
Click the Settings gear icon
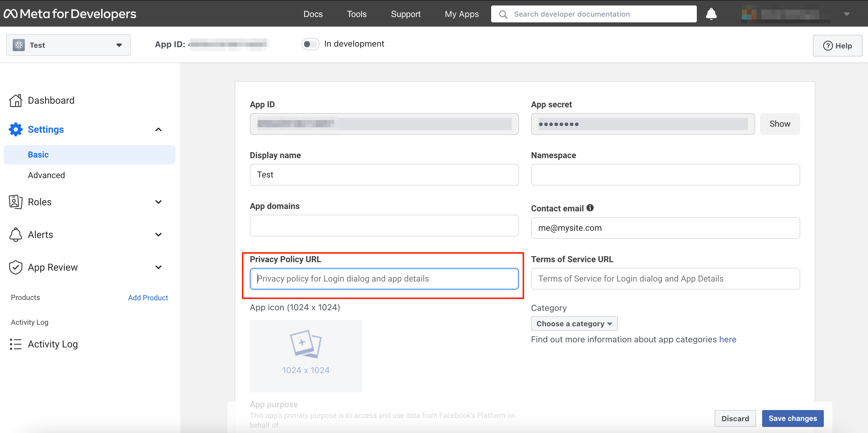click(15, 129)
